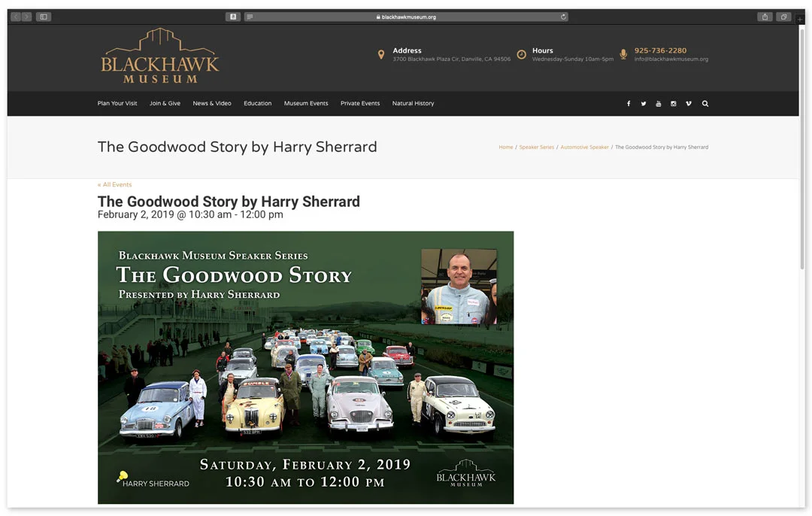Open Join & Give menu

point(165,104)
